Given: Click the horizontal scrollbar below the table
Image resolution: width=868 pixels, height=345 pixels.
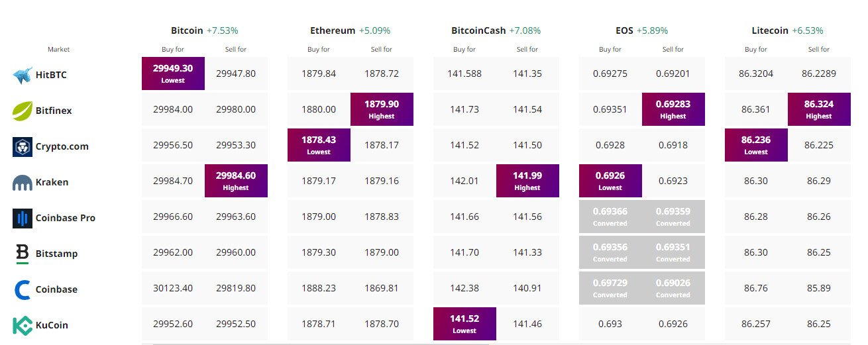Looking at the screenshot, I should tap(321, 344).
